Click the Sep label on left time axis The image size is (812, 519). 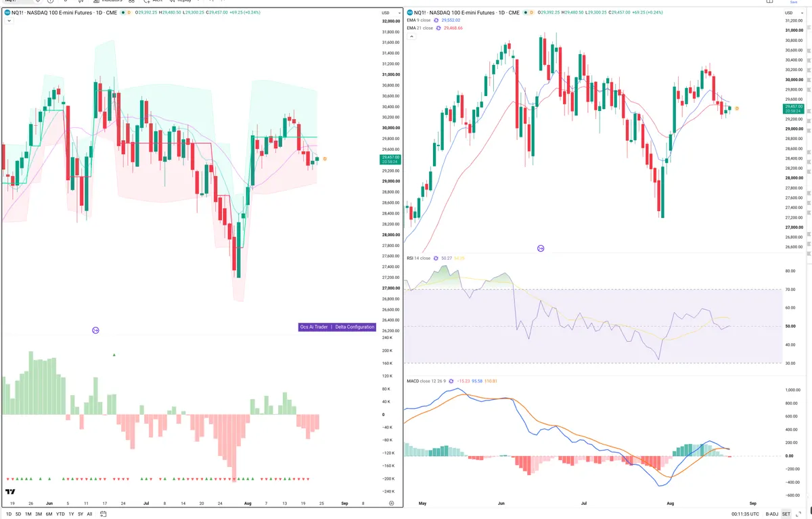pyautogui.click(x=345, y=503)
